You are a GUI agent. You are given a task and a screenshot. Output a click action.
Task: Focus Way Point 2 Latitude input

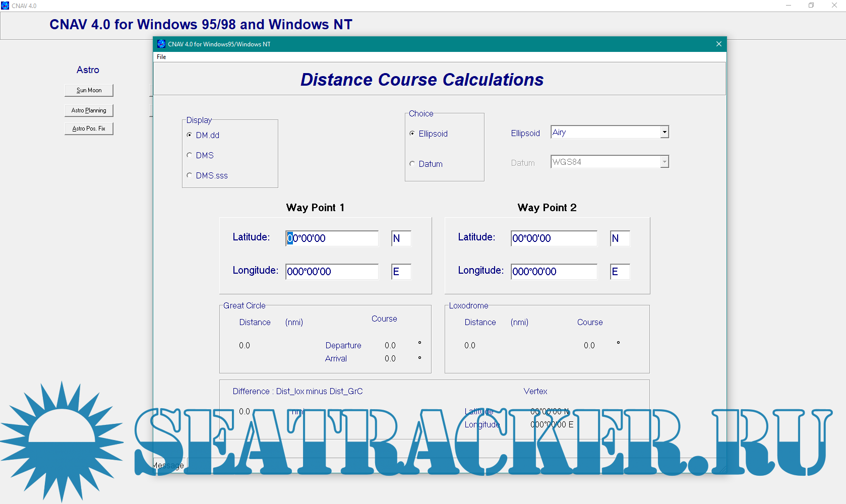click(554, 238)
